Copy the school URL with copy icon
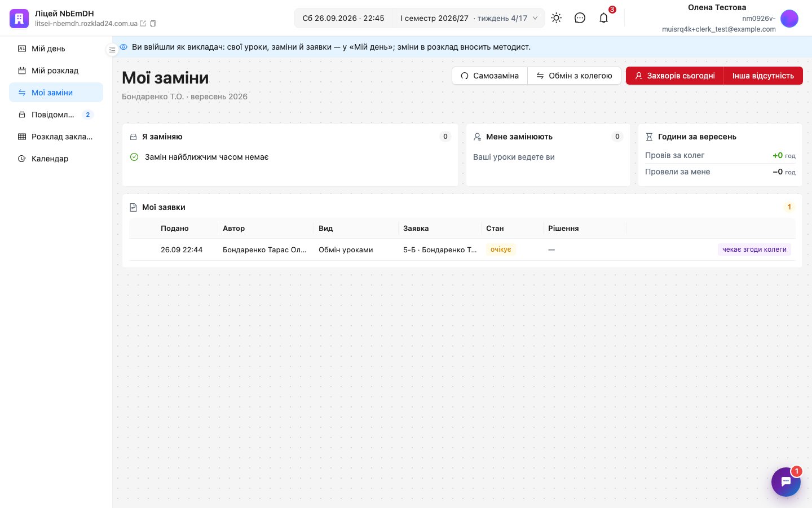 [153, 24]
